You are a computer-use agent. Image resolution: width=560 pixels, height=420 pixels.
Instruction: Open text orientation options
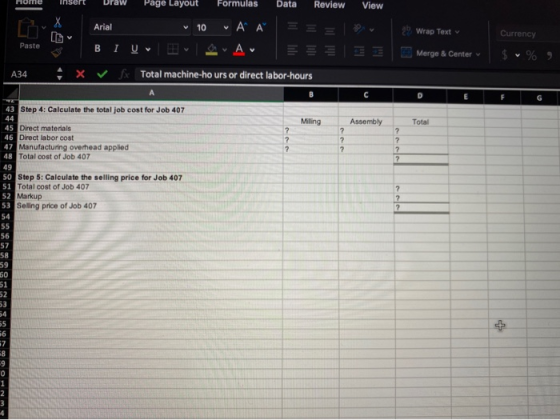(363, 29)
